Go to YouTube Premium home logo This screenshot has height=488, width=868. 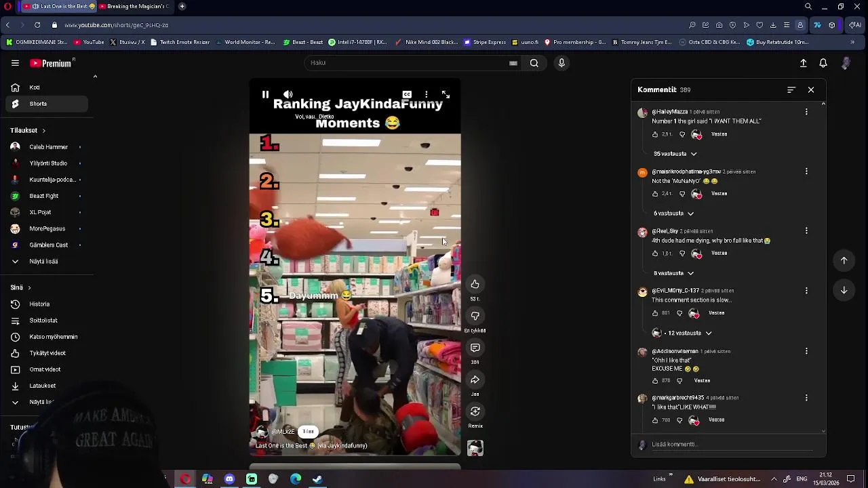point(51,63)
